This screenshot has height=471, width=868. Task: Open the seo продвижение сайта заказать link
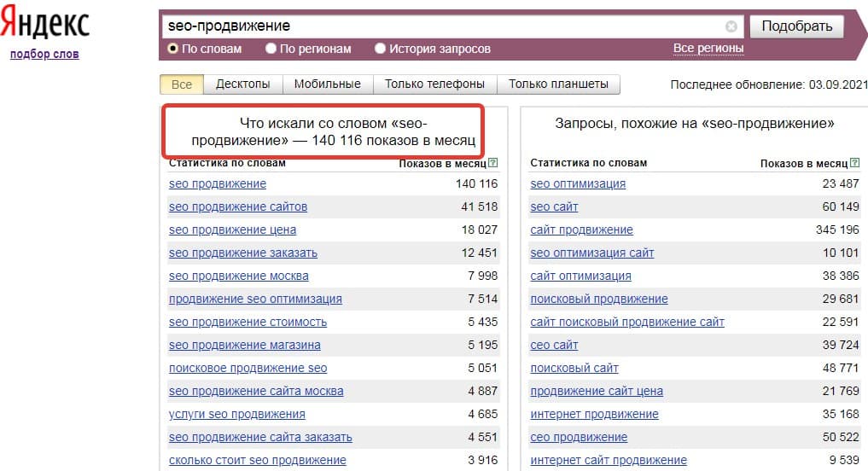click(x=260, y=437)
